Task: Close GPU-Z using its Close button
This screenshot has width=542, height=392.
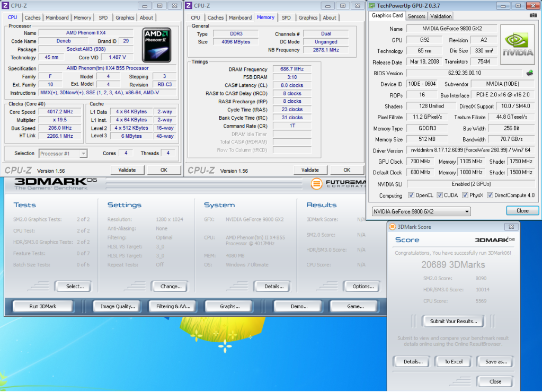Action: [x=522, y=210]
